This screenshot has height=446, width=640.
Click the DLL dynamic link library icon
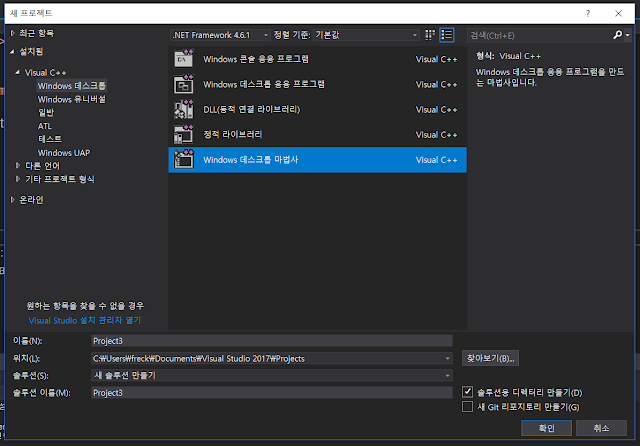(x=184, y=109)
